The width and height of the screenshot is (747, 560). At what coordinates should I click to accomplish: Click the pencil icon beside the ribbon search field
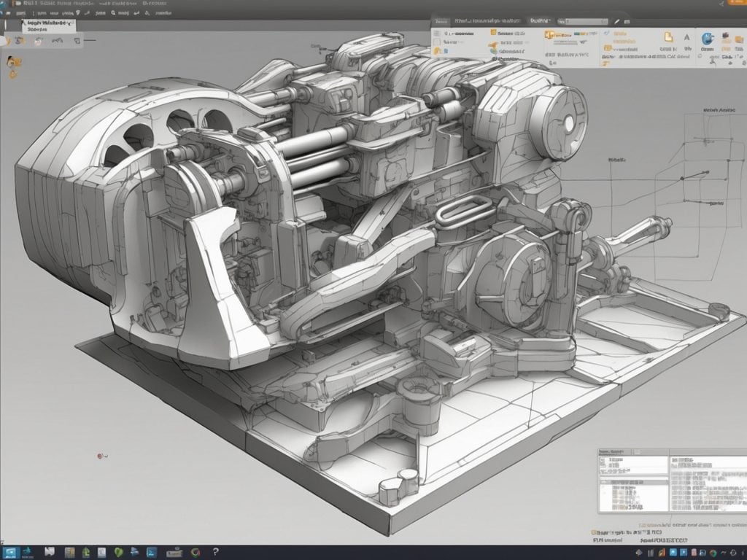617,21
